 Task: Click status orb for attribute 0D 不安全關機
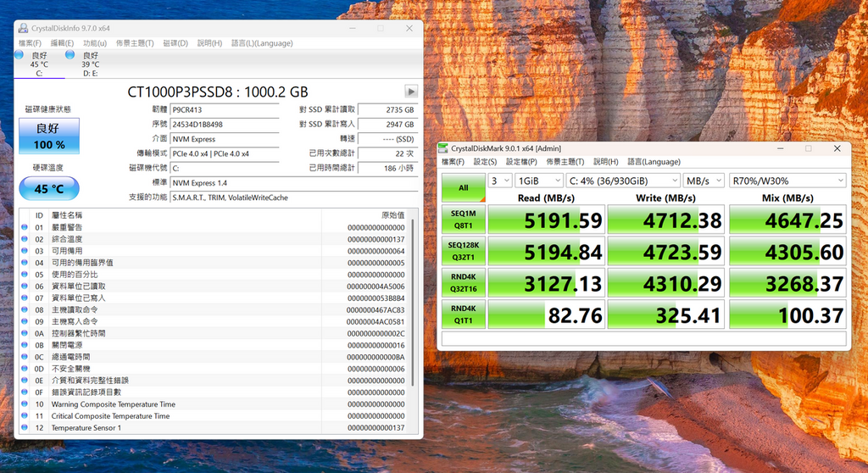pyautogui.click(x=25, y=369)
